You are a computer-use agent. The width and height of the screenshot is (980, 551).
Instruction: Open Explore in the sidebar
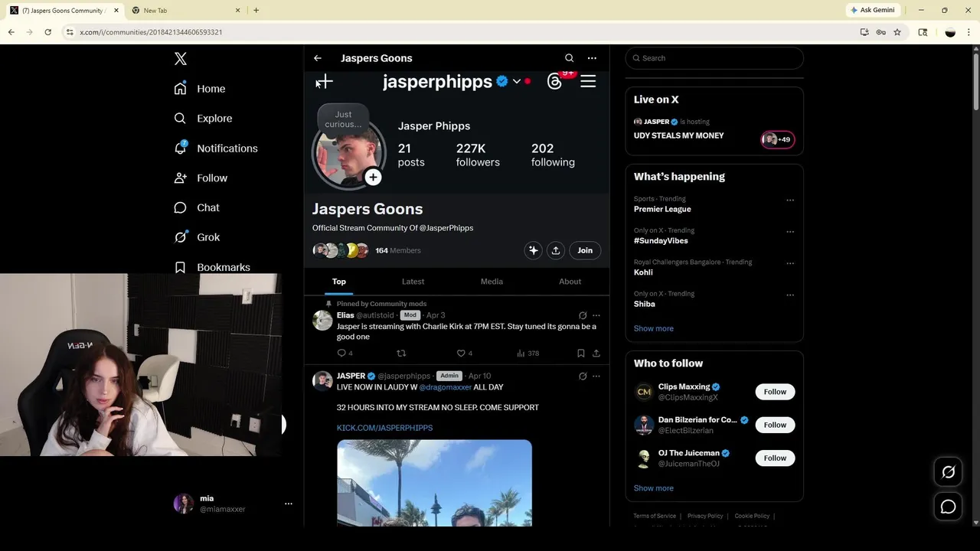point(203,119)
